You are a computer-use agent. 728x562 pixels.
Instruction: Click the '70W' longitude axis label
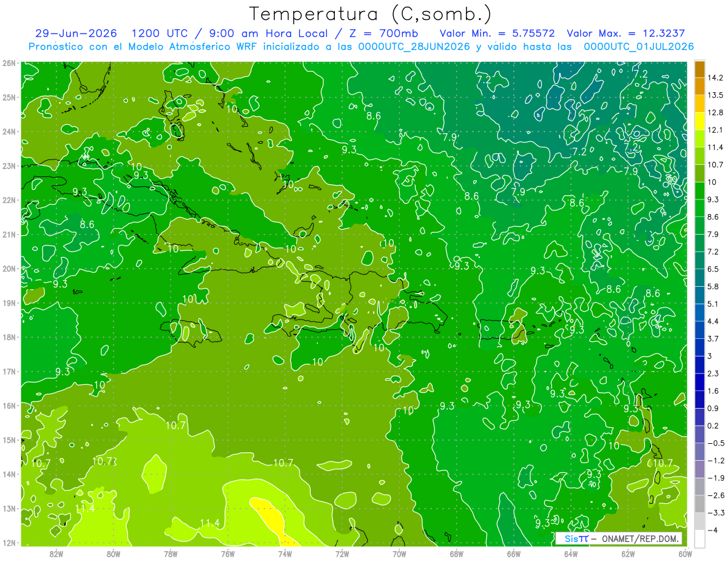[x=399, y=554]
